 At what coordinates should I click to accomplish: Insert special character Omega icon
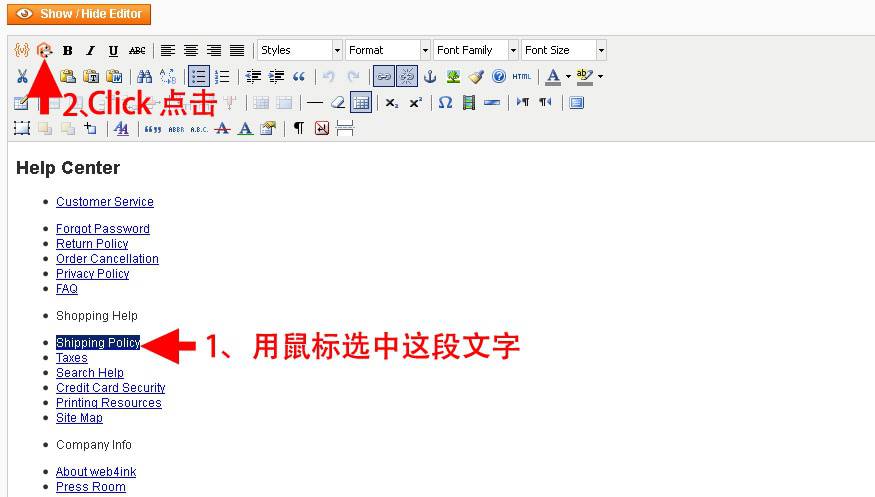pos(445,103)
